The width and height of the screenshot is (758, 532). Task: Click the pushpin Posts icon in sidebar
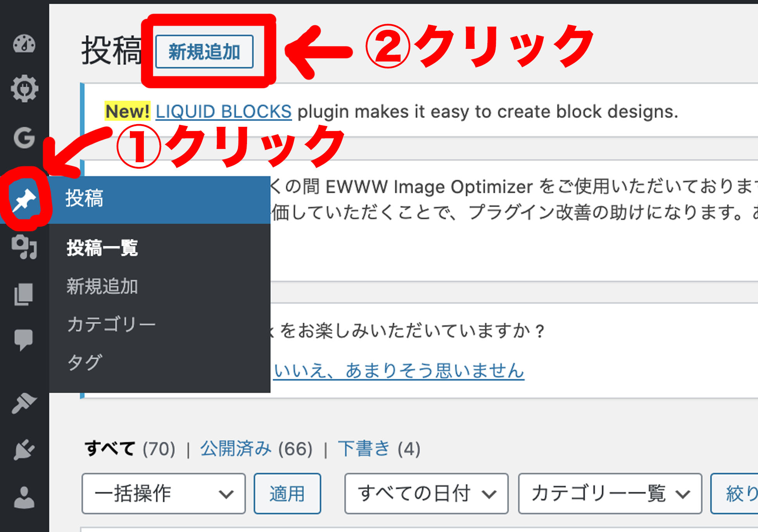(24, 200)
